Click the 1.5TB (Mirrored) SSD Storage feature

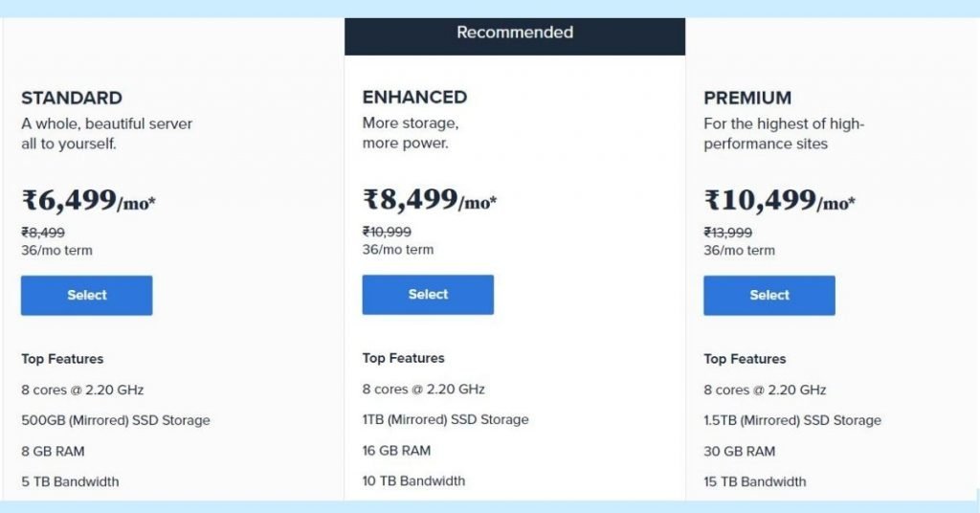coord(791,420)
